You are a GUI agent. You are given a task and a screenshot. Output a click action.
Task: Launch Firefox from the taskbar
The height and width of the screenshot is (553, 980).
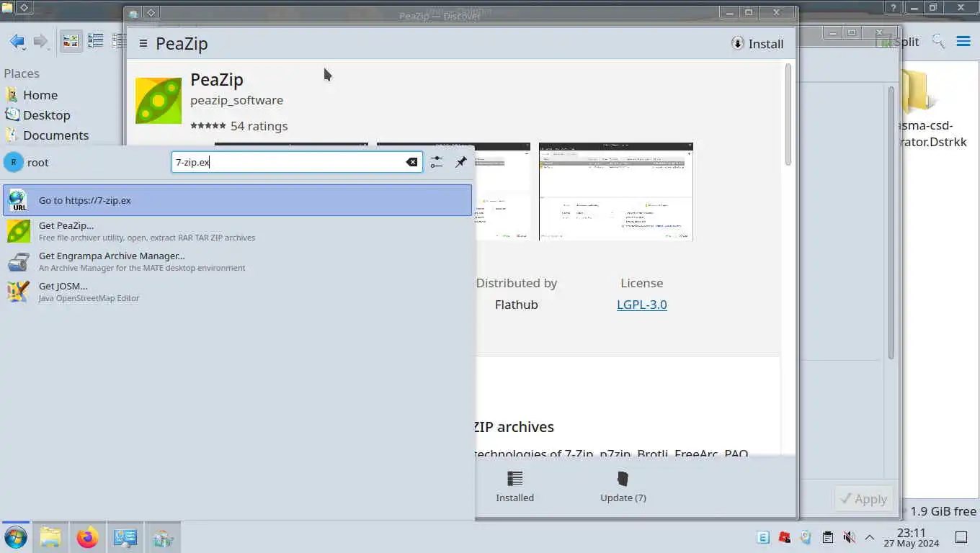(x=87, y=537)
